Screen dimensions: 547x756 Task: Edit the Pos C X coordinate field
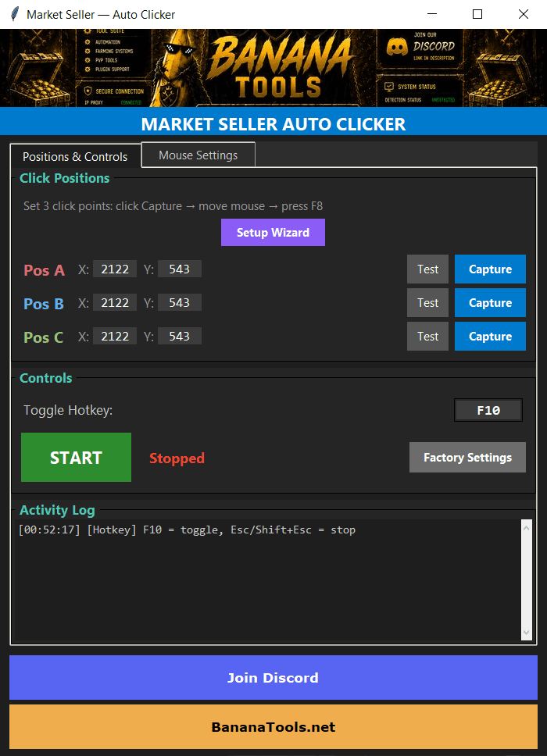click(x=115, y=336)
